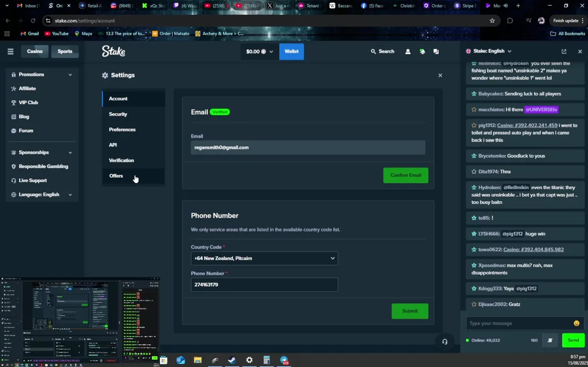
Task: Click the star icon beside Babycakez
Action: pos(474,94)
